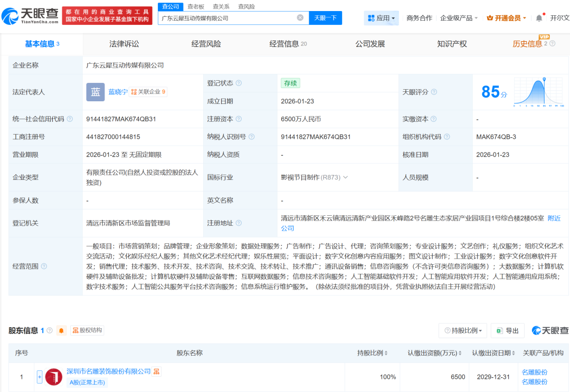The image size is (570, 392).
Task: Expand 影视节目制作 industry chevron
Action: point(346,177)
